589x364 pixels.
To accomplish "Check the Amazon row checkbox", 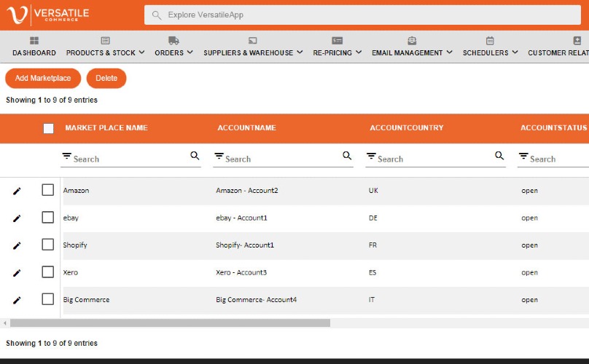I will [47, 190].
